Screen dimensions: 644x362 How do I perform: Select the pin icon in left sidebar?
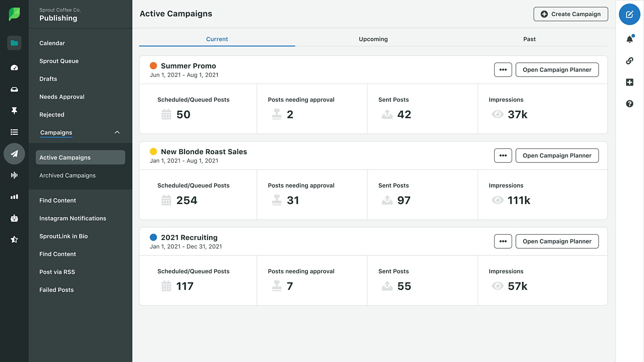(14, 111)
